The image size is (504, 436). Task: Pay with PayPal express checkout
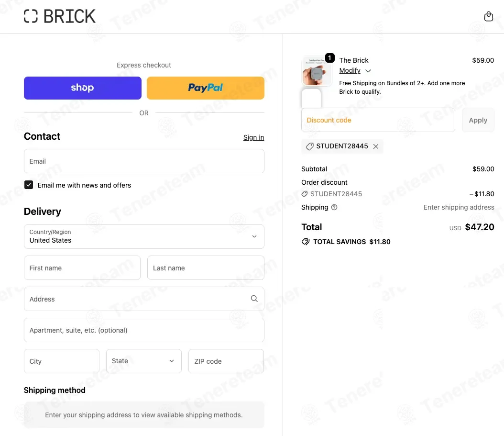(205, 88)
